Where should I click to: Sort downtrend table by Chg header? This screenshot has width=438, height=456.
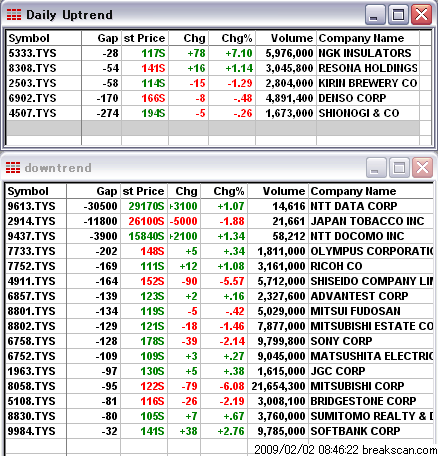coord(184,191)
